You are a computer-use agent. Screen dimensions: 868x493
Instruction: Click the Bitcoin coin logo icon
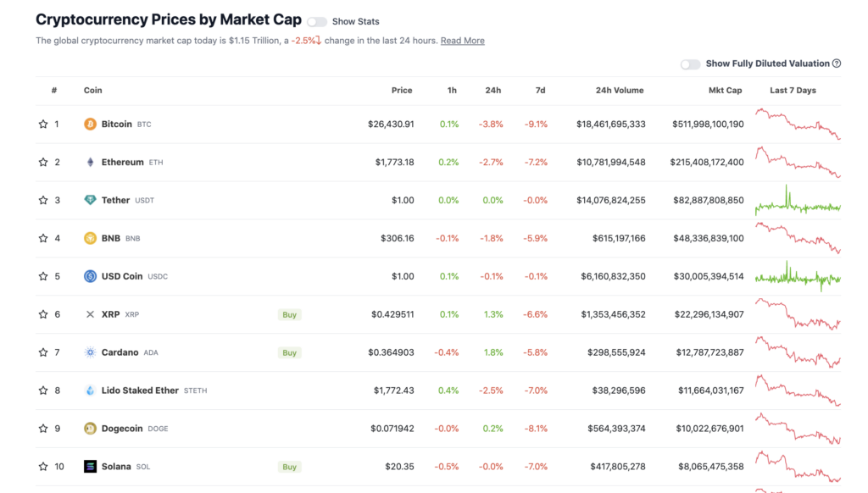click(x=90, y=125)
